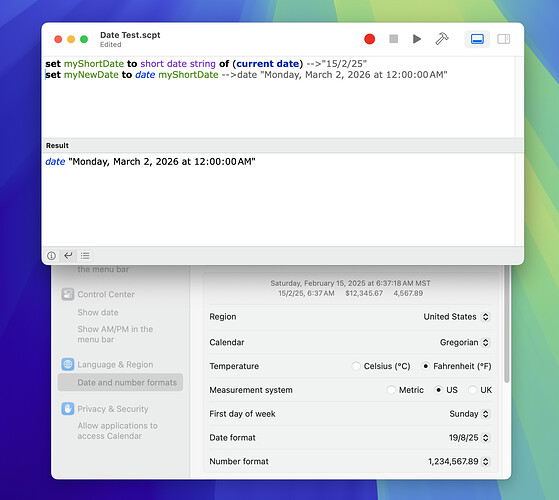The width and height of the screenshot is (559, 500).
Task: Compile the script with the hammer icon
Action: coord(442,39)
